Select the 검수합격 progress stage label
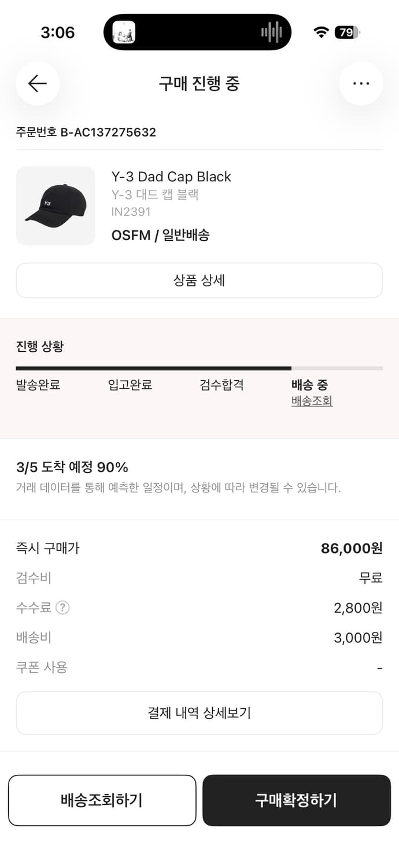Image resolution: width=399 pixels, height=868 pixels. [x=220, y=385]
